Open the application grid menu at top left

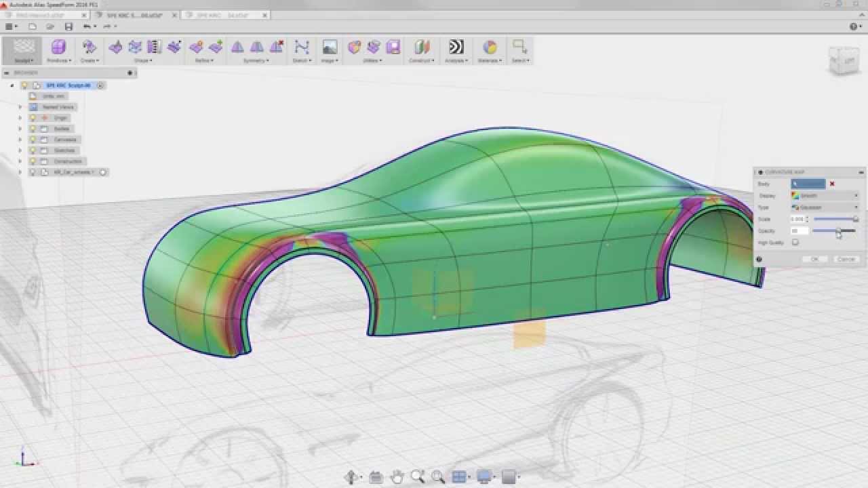pyautogui.click(x=10, y=26)
